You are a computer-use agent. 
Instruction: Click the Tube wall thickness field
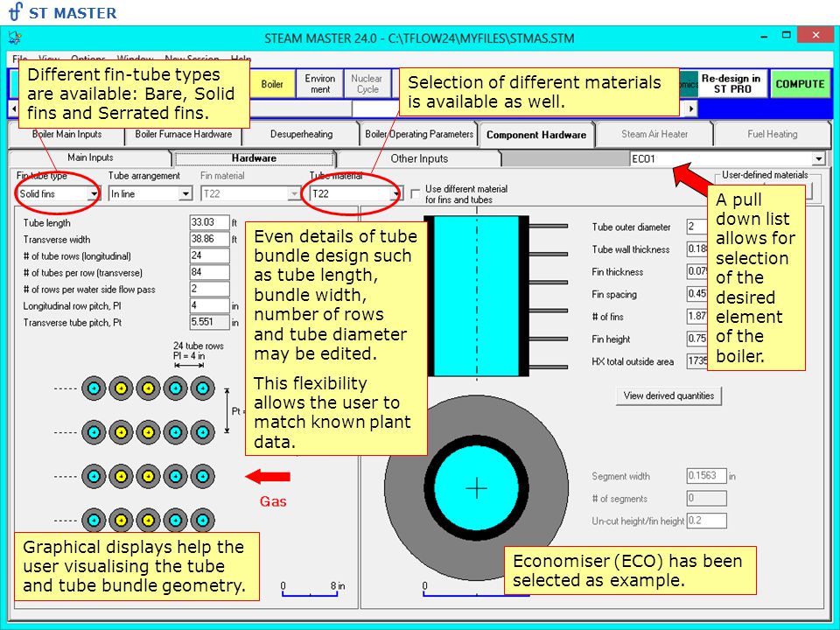697,249
